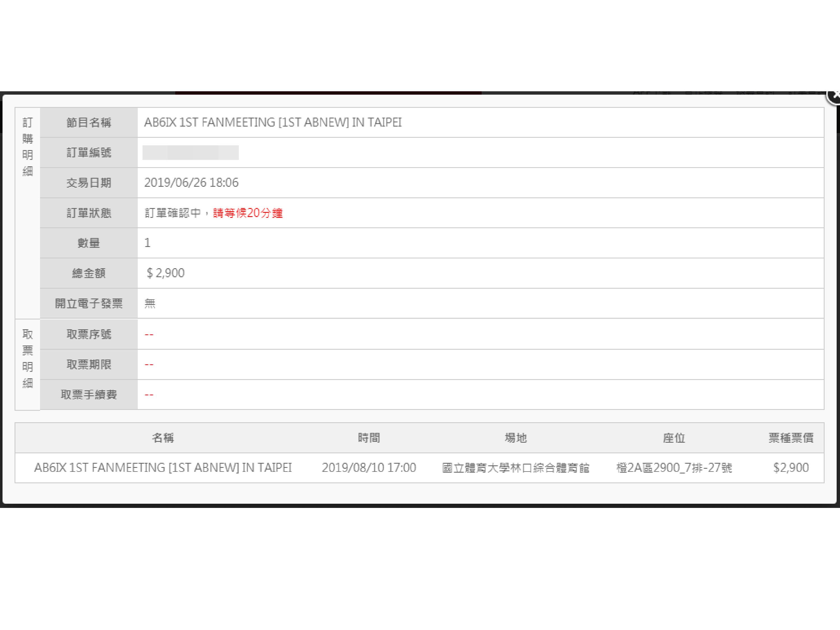
Task: Click the 開立電子發票 row label
Action: [x=88, y=304]
